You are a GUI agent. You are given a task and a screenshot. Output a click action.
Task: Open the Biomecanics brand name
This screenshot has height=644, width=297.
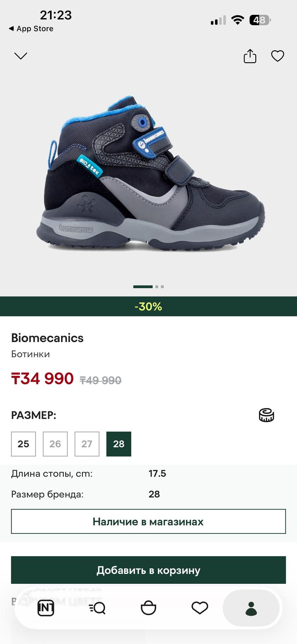coord(47,338)
